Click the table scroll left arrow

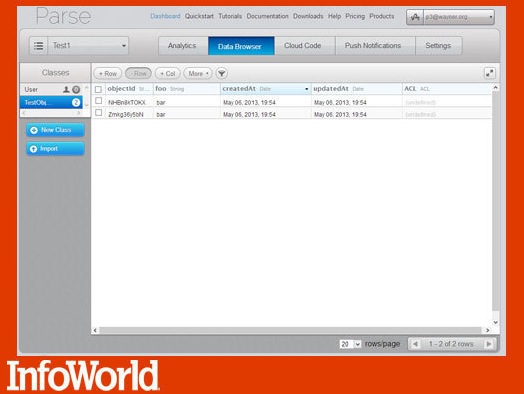click(96, 330)
